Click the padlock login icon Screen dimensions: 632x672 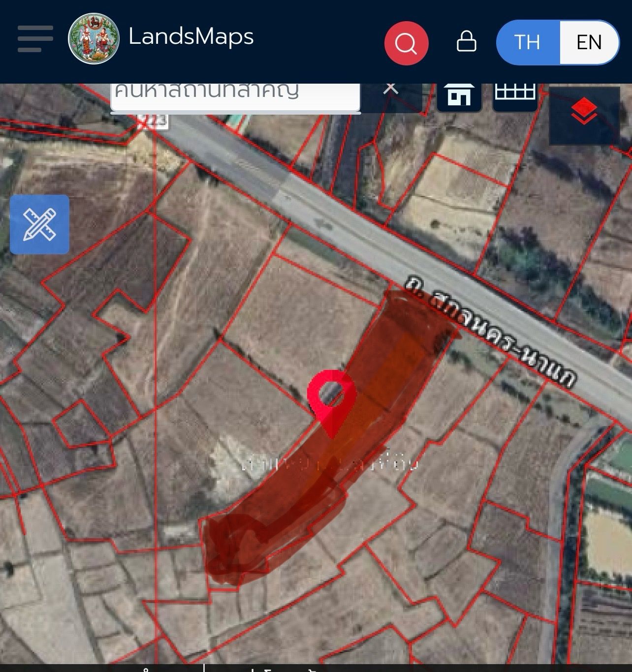point(466,41)
